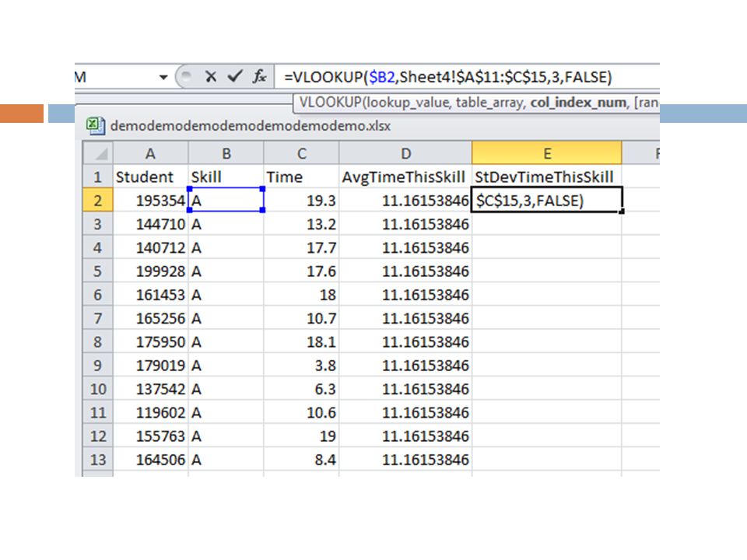Click the StDevTimeThisSkill header cell
The width and height of the screenshot is (747, 560).
coord(547,177)
